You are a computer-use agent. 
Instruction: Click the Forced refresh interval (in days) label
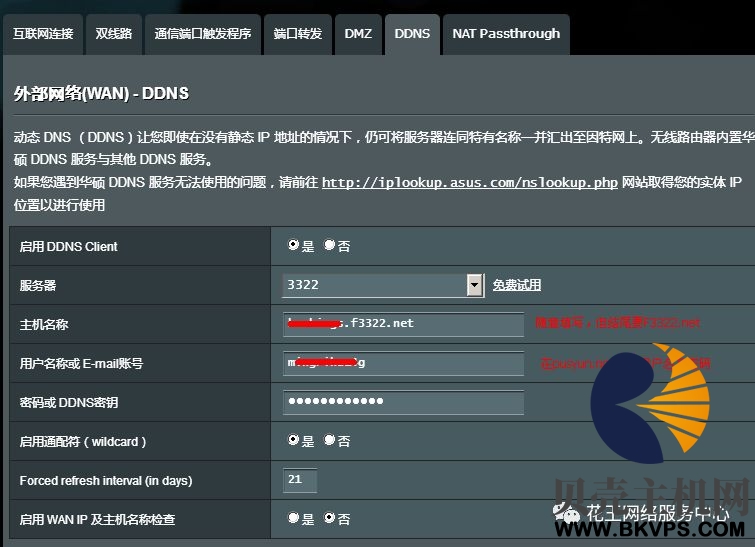click(x=106, y=481)
